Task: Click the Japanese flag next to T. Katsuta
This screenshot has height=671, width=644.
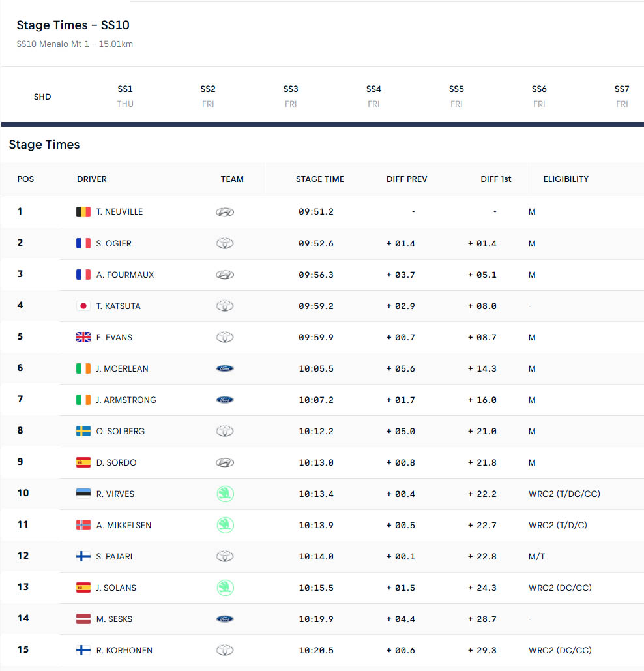Action: (x=83, y=306)
